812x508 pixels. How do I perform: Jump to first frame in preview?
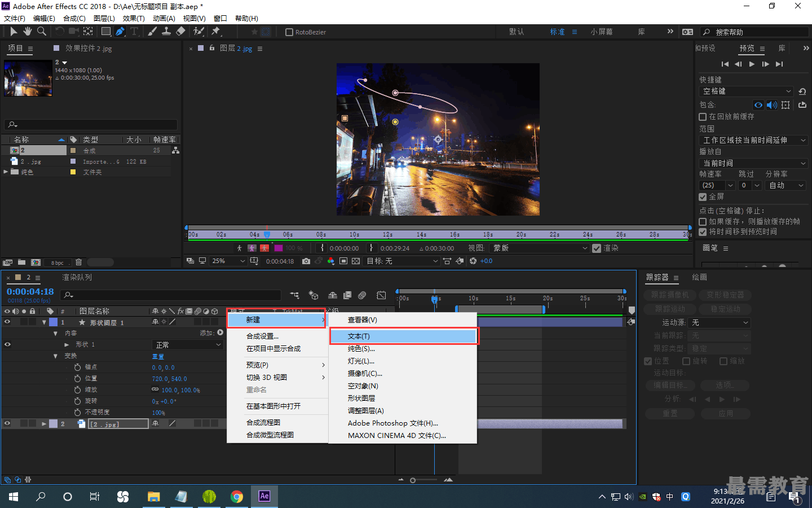pos(725,64)
